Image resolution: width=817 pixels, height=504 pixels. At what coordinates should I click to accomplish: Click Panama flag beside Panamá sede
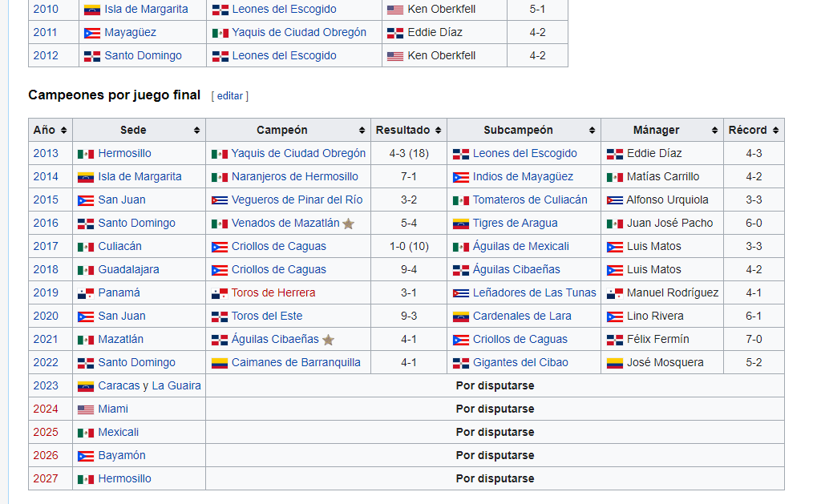[86, 293]
